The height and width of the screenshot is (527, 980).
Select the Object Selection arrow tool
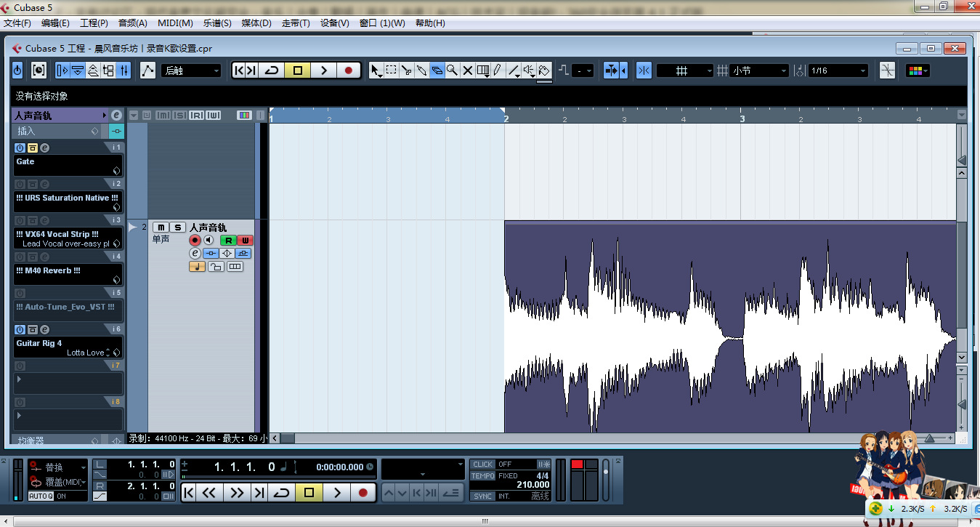(376, 71)
